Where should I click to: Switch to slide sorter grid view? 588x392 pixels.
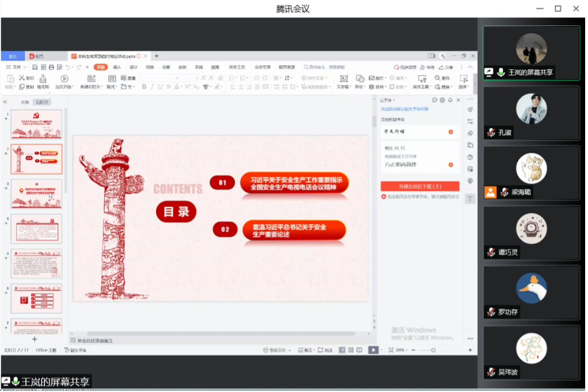(351, 350)
